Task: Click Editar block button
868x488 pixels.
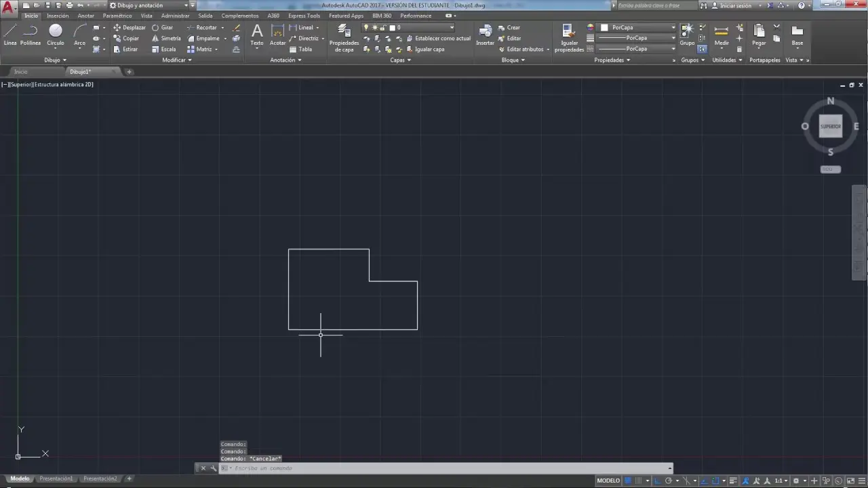Action: point(509,39)
